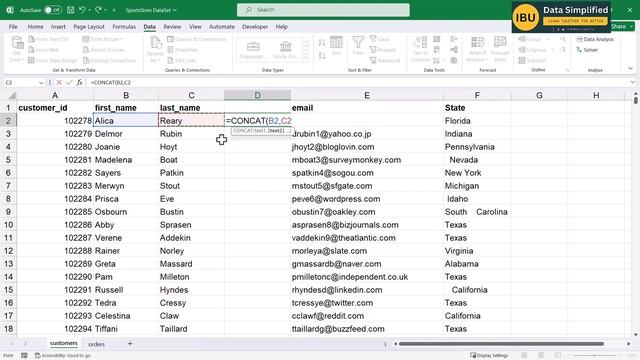This screenshot has width=640, height=360.
Task: Collapse the ribbon with chevron arrow
Action: coord(630,69)
